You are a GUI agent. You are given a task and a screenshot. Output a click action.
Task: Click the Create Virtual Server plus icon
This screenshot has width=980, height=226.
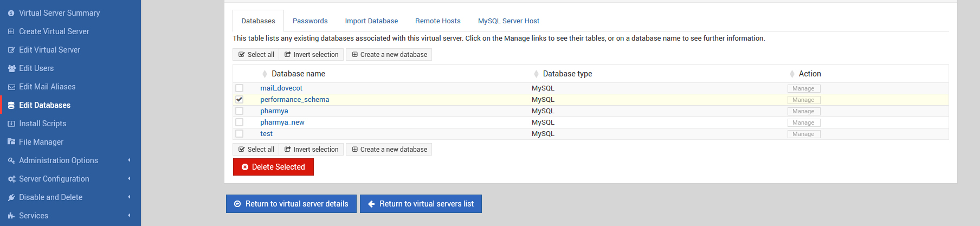pos(11,31)
